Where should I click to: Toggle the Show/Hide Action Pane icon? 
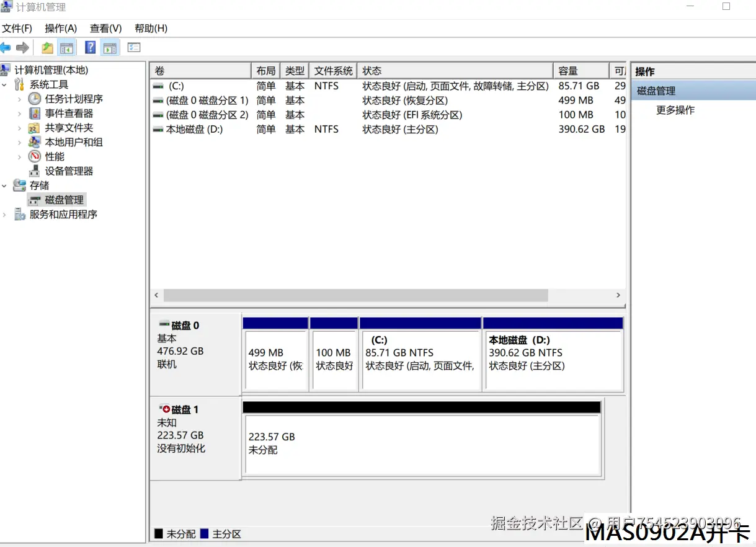click(110, 48)
